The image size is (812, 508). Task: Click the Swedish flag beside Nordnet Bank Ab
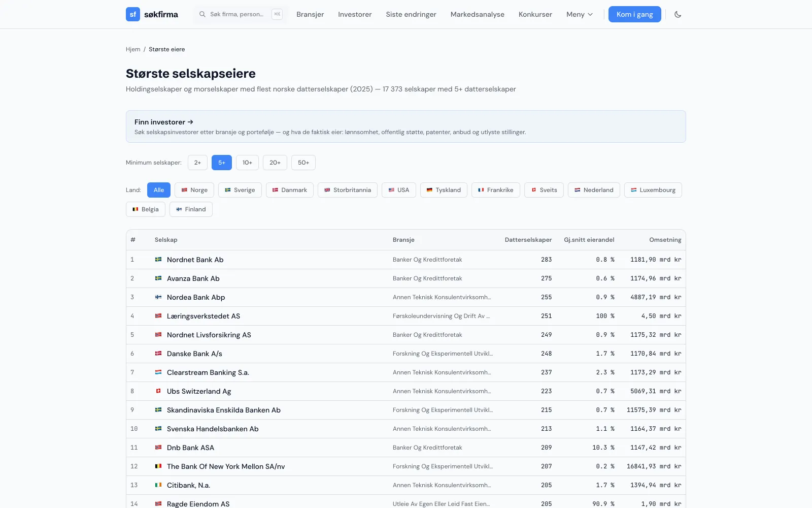click(158, 260)
